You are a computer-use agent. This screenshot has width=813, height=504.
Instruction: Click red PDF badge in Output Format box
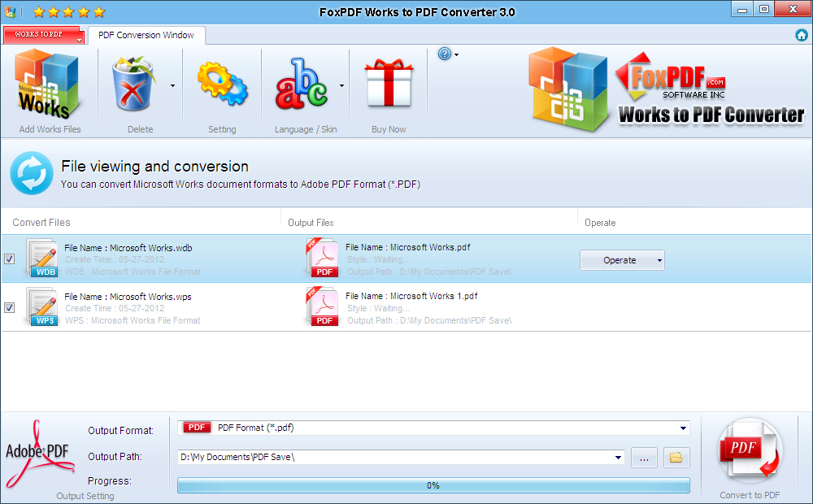pyautogui.click(x=197, y=428)
